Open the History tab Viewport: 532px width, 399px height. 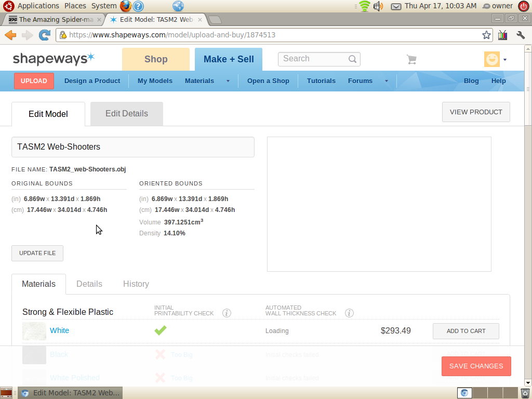pyautogui.click(x=136, y=284)
